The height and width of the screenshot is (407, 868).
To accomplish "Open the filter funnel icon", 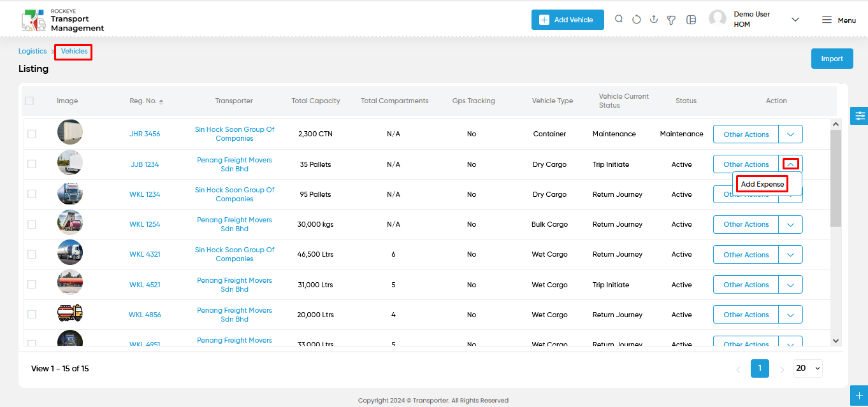I will [671, 20].
